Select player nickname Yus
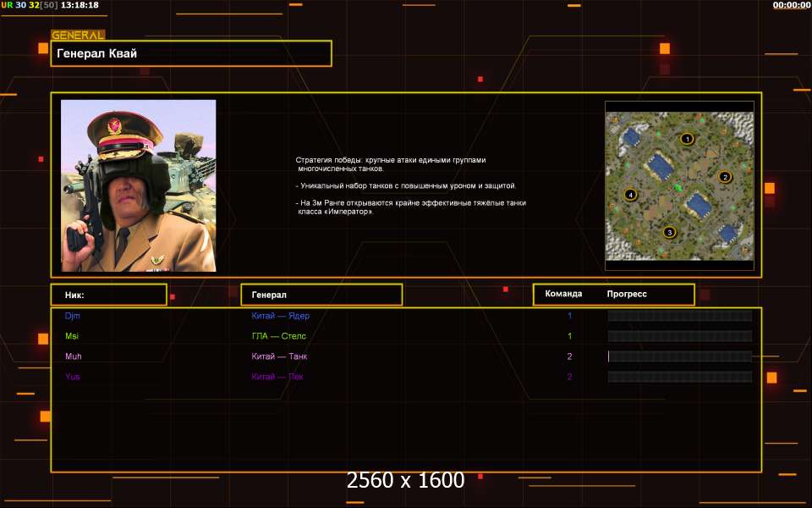Screen dimensions: 812x508 point(73,376)
